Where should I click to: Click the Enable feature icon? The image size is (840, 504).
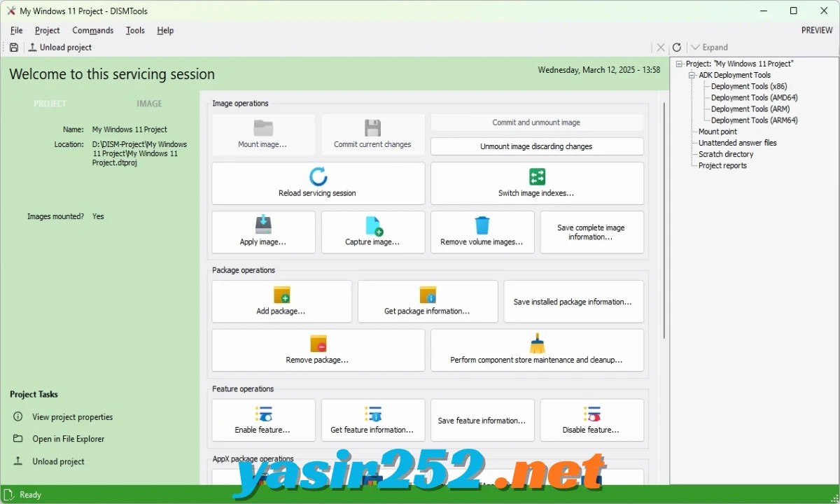click(263, 414)
